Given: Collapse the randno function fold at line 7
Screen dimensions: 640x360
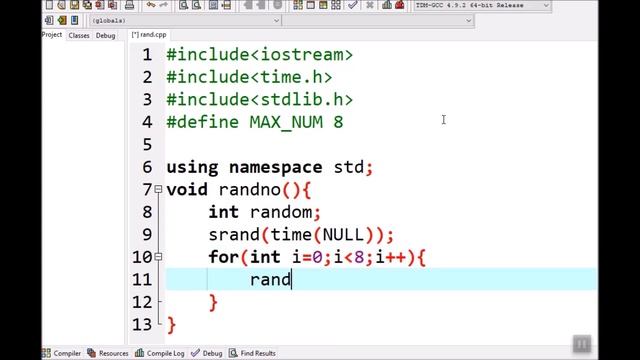Looking at the screenshot, I should tap(158, 189).
